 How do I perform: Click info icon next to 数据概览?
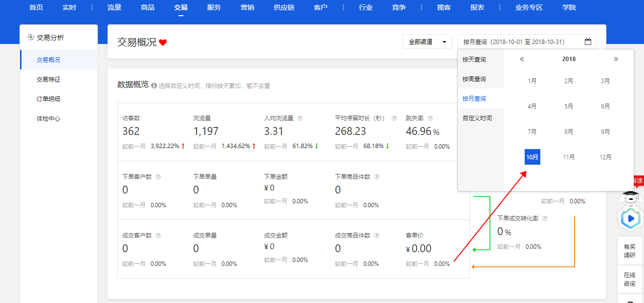(x=154, y=86)
